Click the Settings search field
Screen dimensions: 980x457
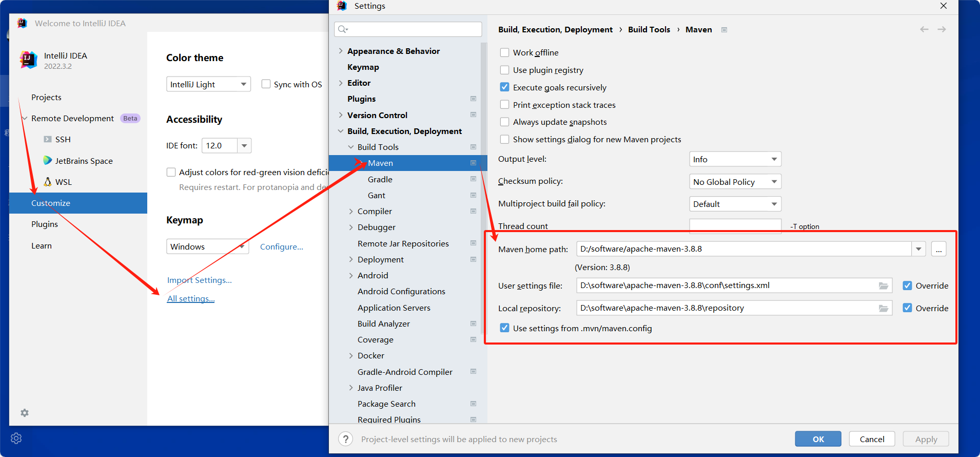pyautogui.click(x=408, y=29)
